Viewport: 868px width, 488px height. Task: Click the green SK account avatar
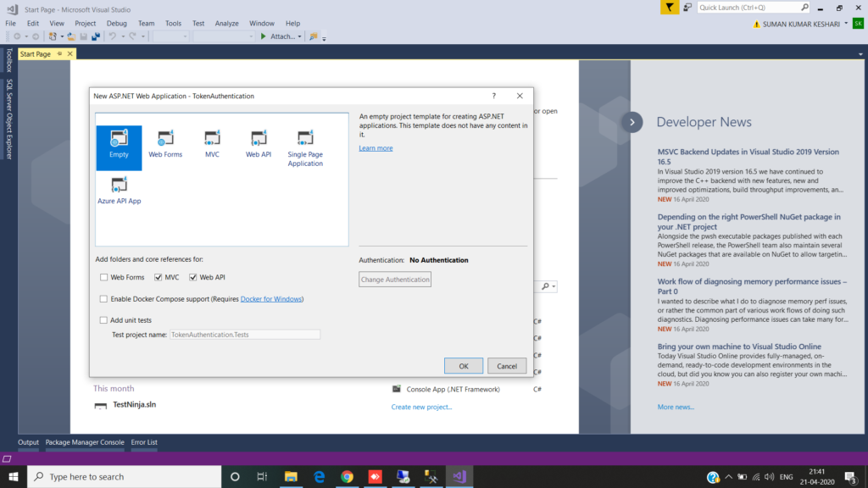(x=858, y=24)
